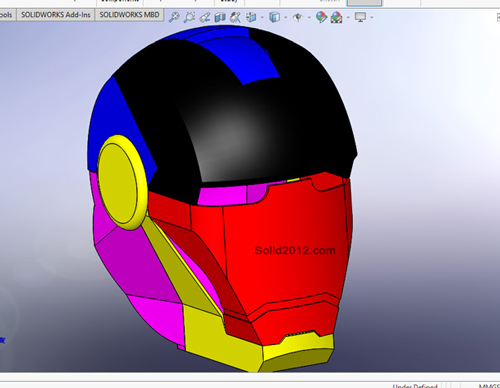Open the Dynamic Annotation Views icon
The image size is (500, 388).
(235, 17)
